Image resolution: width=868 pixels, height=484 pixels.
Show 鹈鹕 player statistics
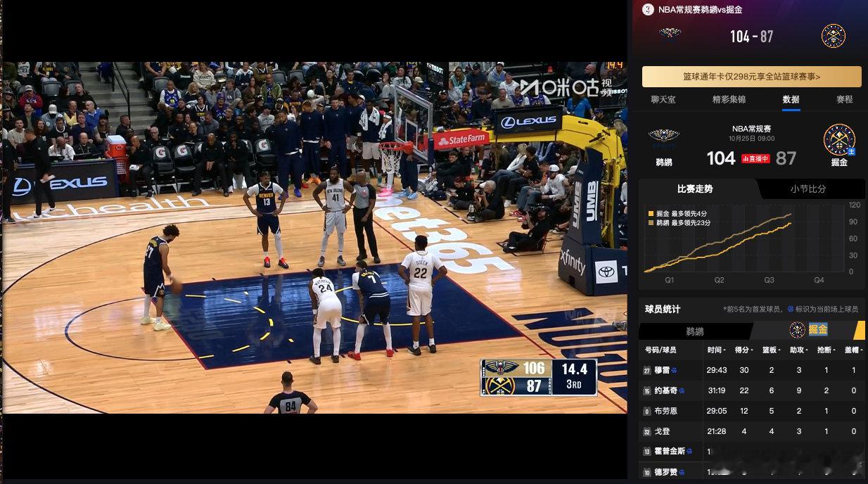694,331
